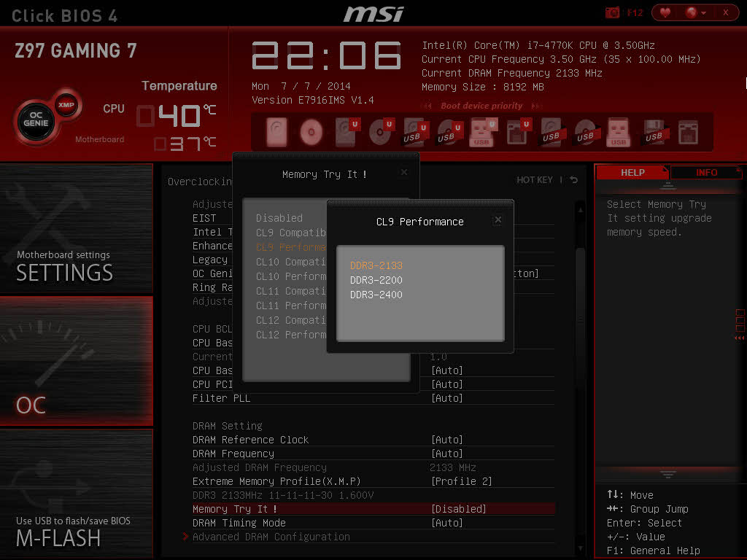Click right arrows of Boot device priority
The width and height of the screenshot is (747, 560).
point(536,106)
